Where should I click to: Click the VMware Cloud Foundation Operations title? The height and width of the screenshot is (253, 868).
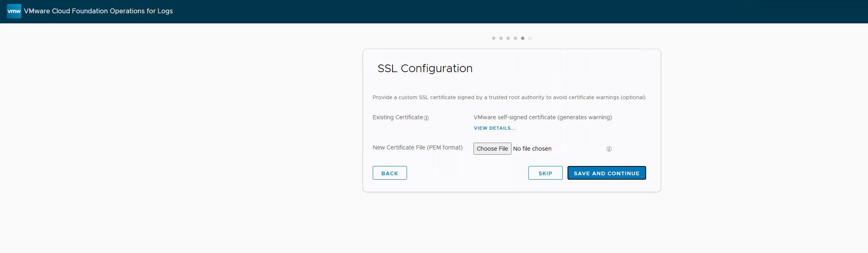(98, 11)
